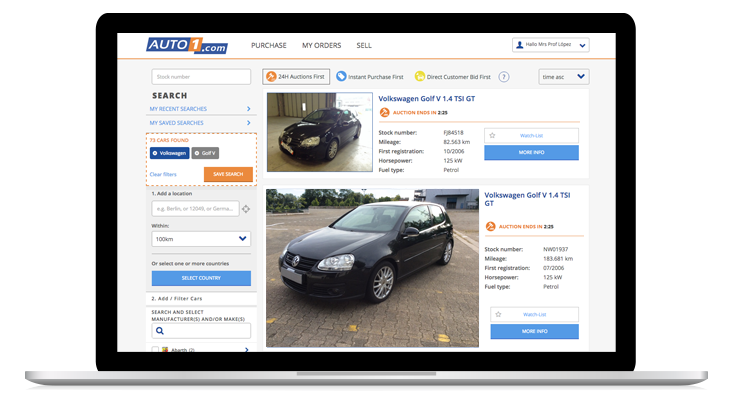This screenshot has width=733, height=405.
Task: Click the manufacturer search field
Action: click(201, 331)
